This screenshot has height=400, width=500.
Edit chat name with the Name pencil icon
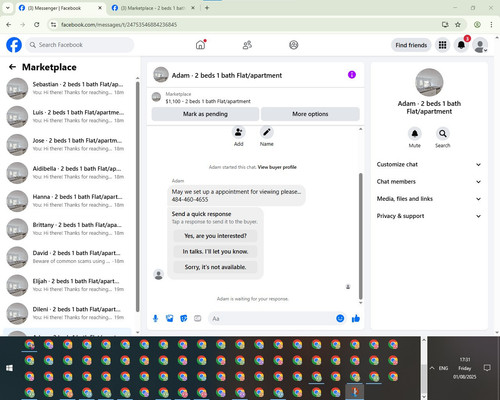267,133
